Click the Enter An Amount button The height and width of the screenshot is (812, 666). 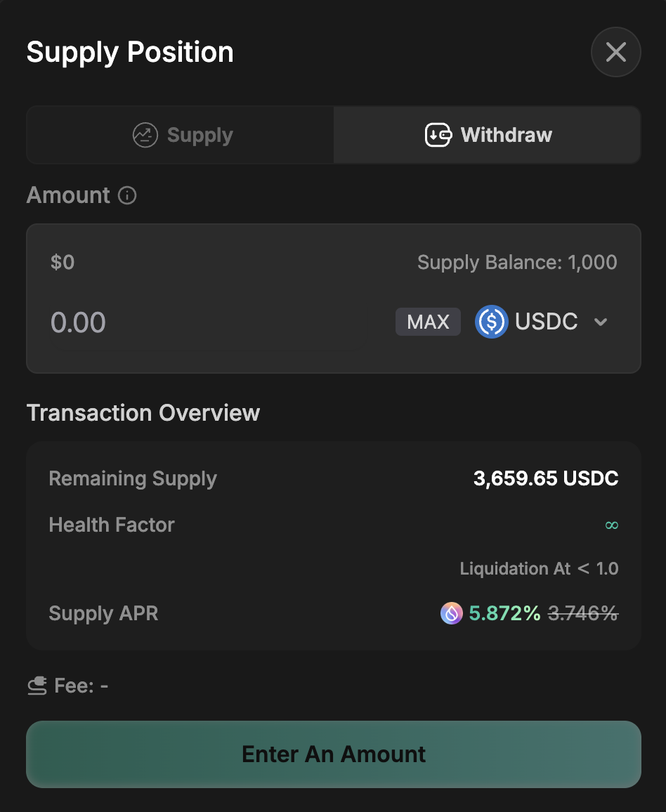coord(333,754)
